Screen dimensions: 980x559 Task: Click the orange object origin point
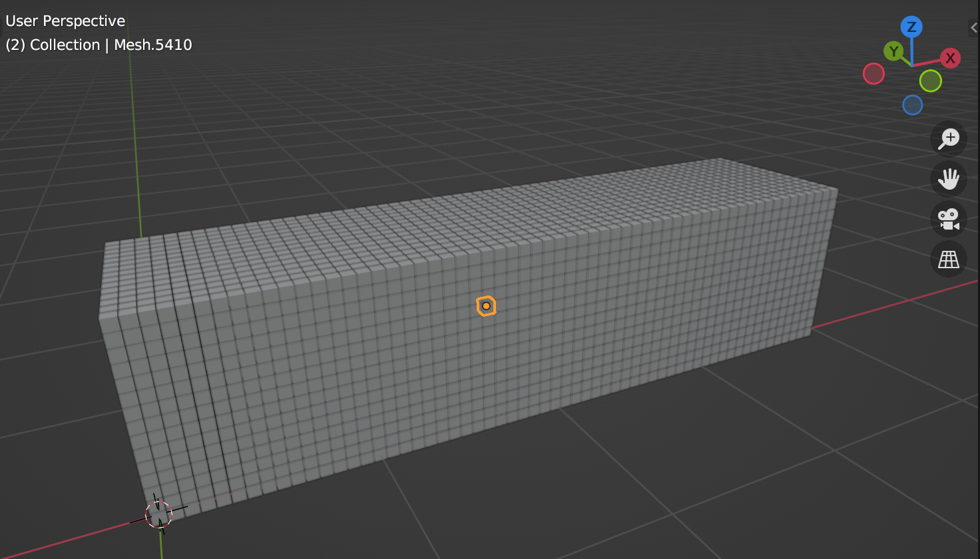point(486,306)
